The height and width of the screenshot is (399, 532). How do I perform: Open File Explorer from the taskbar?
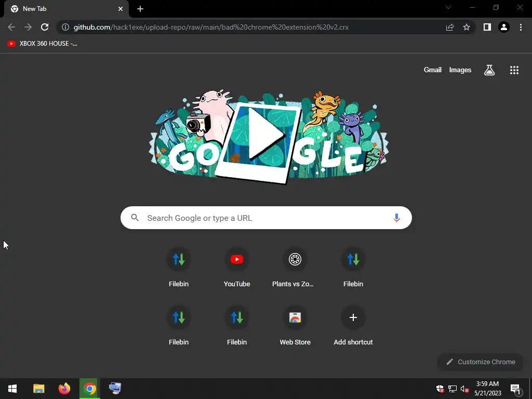pos(38,389)
